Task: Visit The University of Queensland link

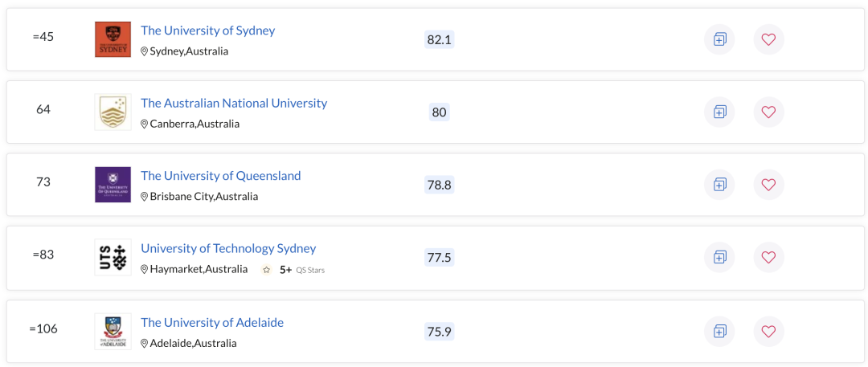Action: coord(221,176)
